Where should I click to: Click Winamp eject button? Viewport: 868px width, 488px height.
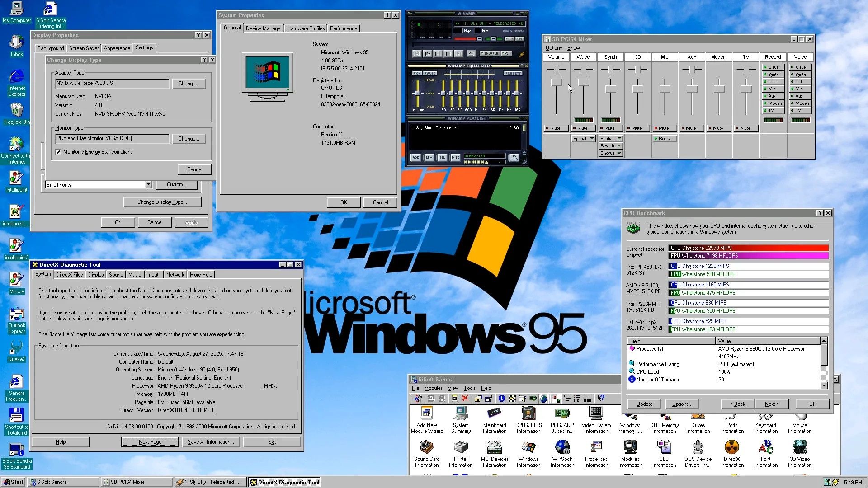471,53
